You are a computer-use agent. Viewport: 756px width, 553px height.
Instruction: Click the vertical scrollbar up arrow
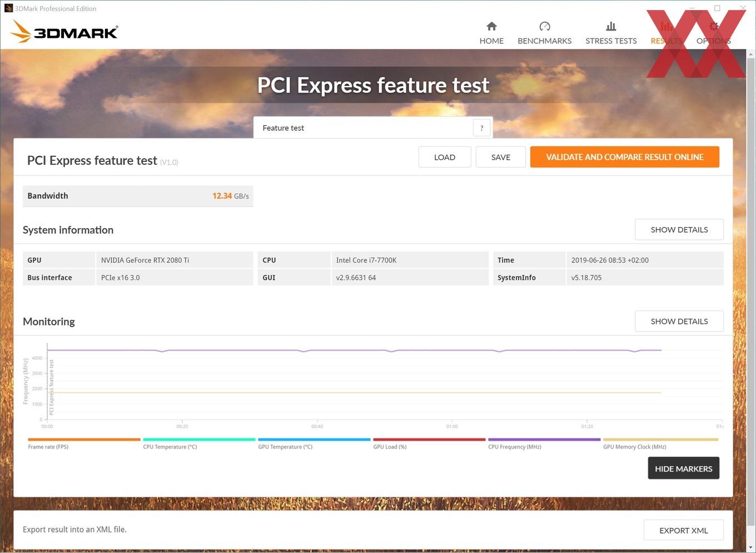pos(751,55)
